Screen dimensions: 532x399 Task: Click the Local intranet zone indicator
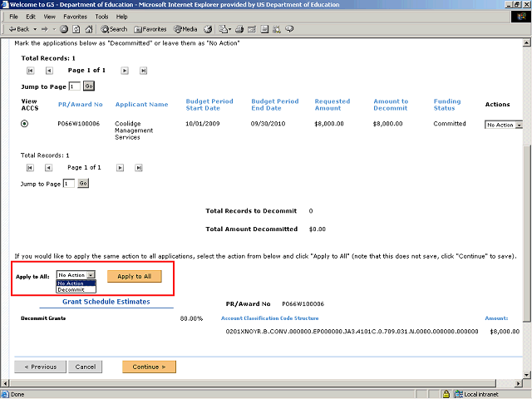click(x=477, y=394)
